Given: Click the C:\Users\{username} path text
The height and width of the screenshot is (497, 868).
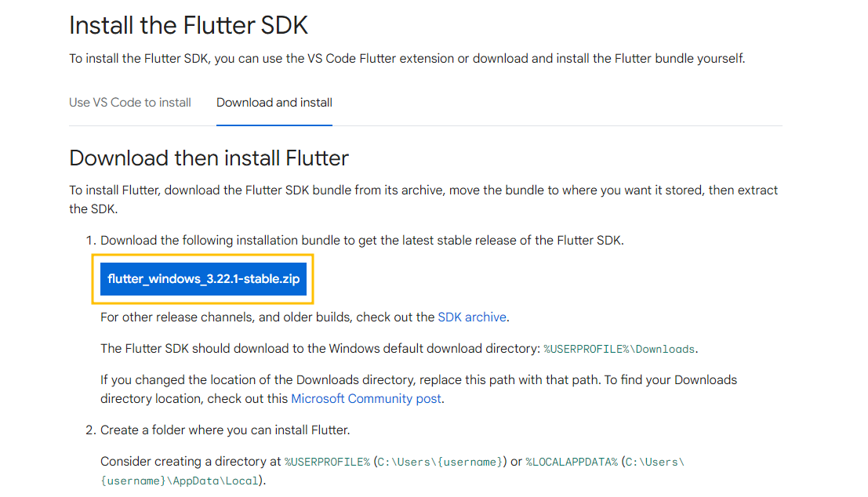Looking at the screenshot, I should pos(441,461).
